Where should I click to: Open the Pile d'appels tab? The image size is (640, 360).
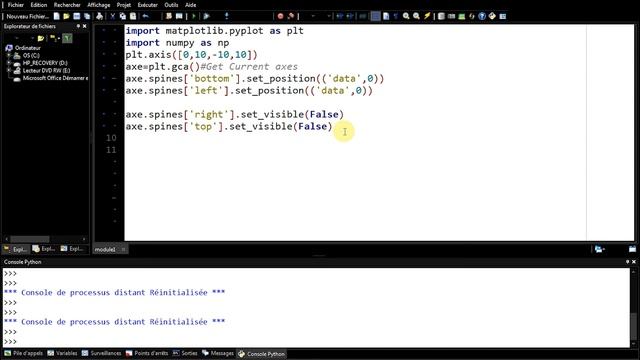(x=24, y=353)
